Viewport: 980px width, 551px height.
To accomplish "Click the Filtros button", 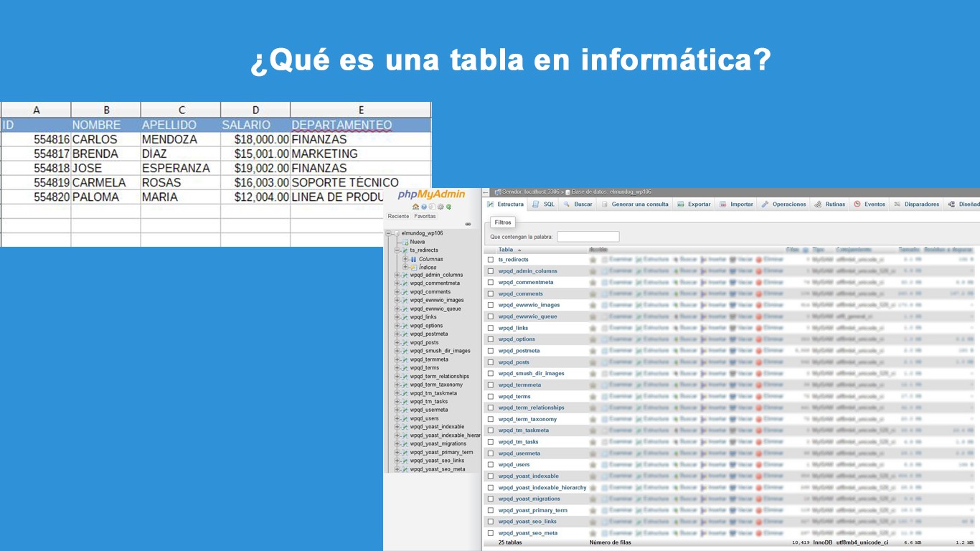I will tap(502, 222).
